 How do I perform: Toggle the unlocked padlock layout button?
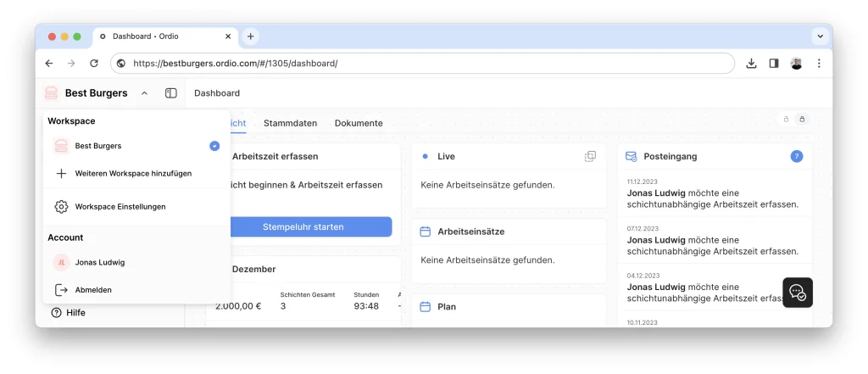(x=786, y=120)
